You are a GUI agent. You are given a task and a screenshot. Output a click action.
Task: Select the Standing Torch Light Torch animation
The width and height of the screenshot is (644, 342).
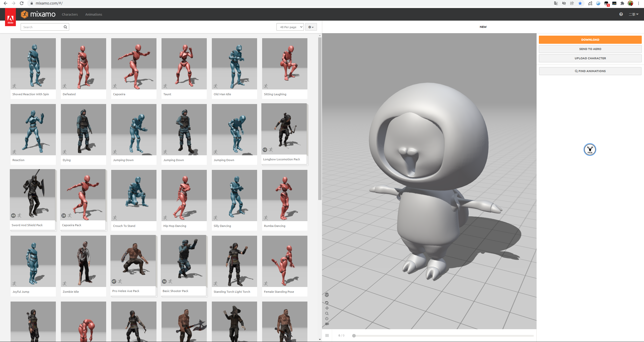[x=234, y=266]
